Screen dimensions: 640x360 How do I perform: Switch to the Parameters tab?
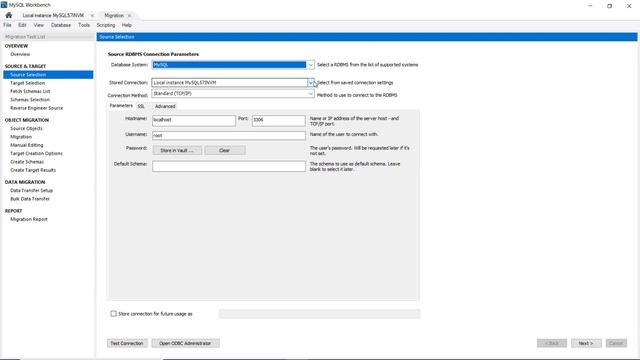point(121,106)
